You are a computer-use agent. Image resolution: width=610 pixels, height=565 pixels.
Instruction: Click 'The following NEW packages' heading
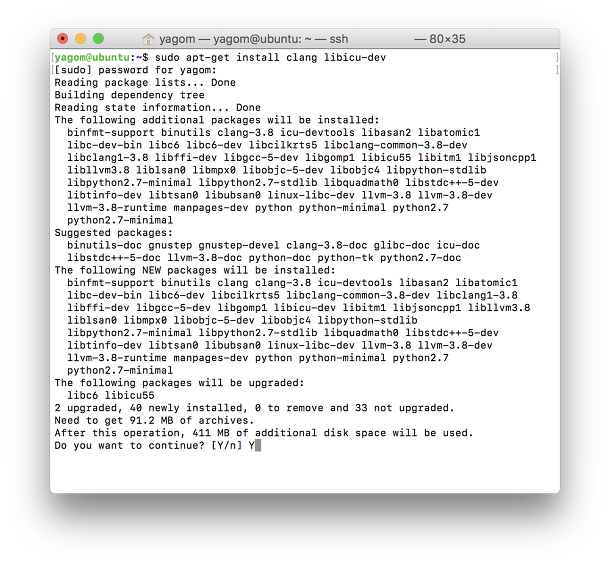coord(195,270)
